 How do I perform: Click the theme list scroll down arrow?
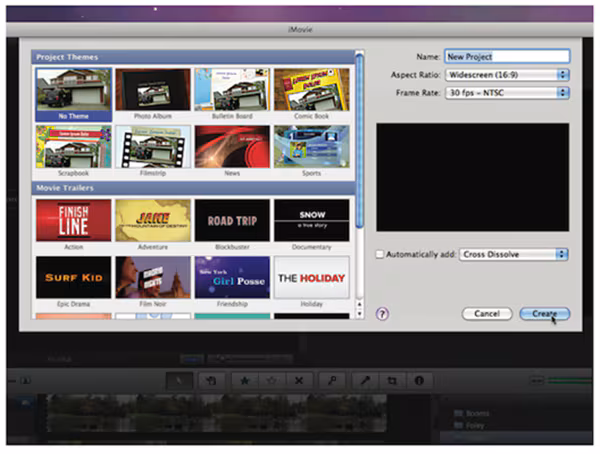click(x=359, y=314)
